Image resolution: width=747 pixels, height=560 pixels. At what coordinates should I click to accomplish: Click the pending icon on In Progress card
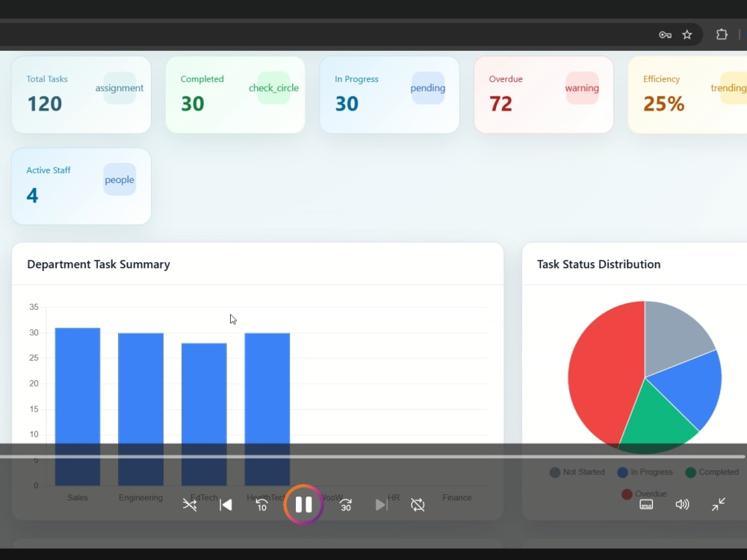[428, 88]
